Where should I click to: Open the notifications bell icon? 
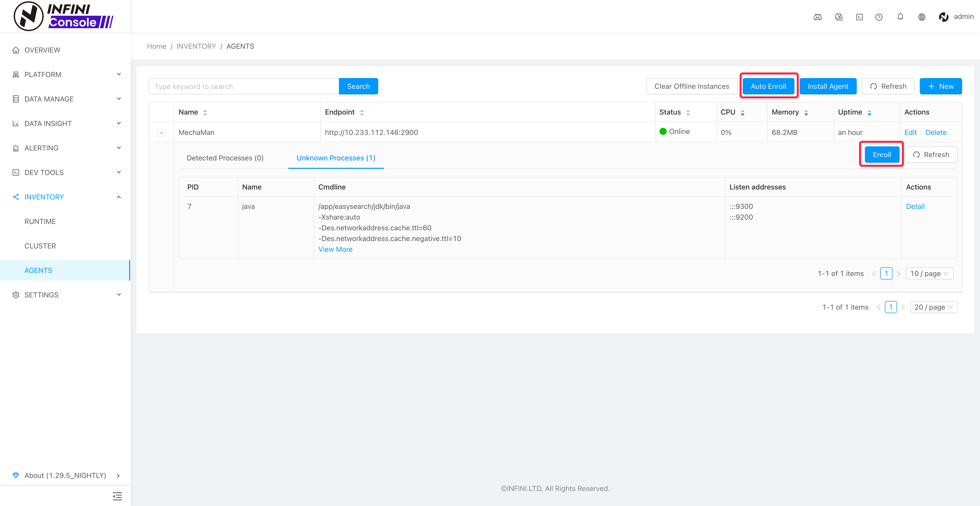[900, 17]
